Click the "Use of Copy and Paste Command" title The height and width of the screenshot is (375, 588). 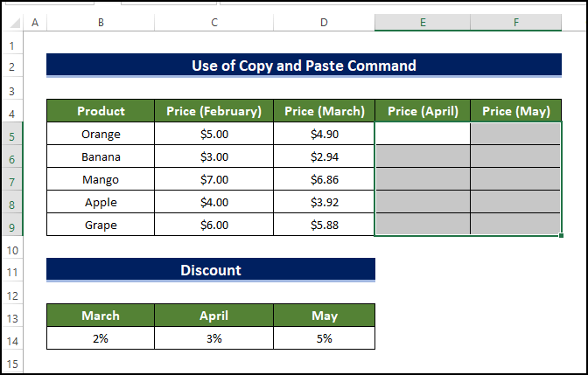[x=304, y=66]
